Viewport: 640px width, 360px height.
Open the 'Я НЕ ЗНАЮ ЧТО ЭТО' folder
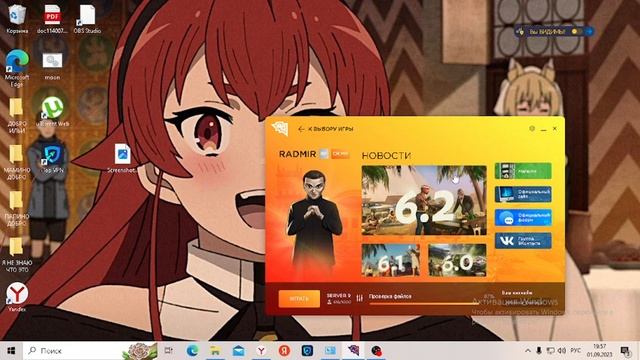(x=17, y=256)
